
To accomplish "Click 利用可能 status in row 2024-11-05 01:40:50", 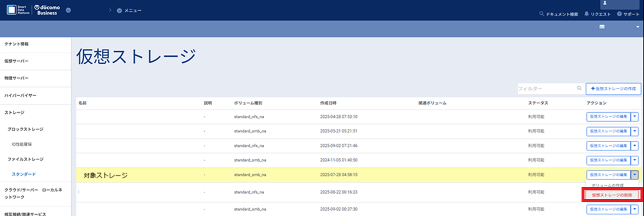I will click(536, 160).
